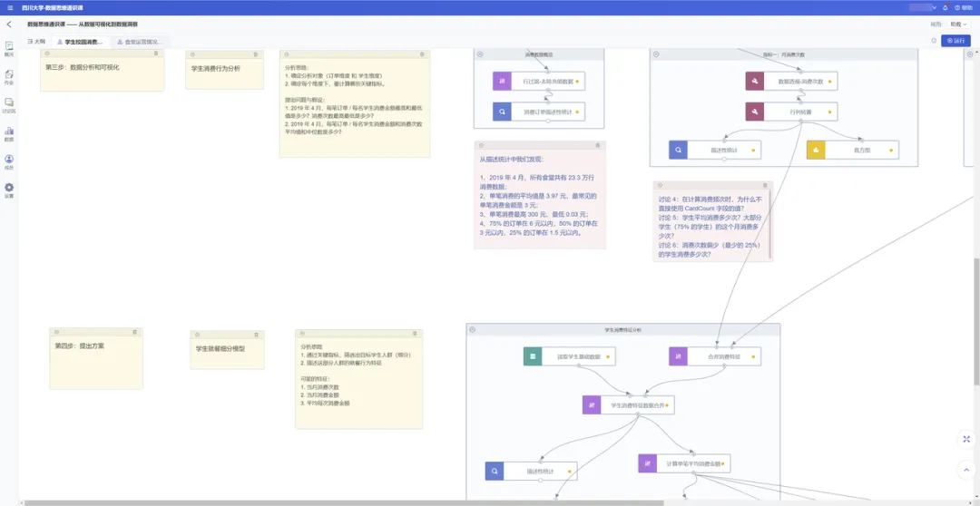Click 直方图 node chart icon
The image size is (980, 506).
click(817, 150)
